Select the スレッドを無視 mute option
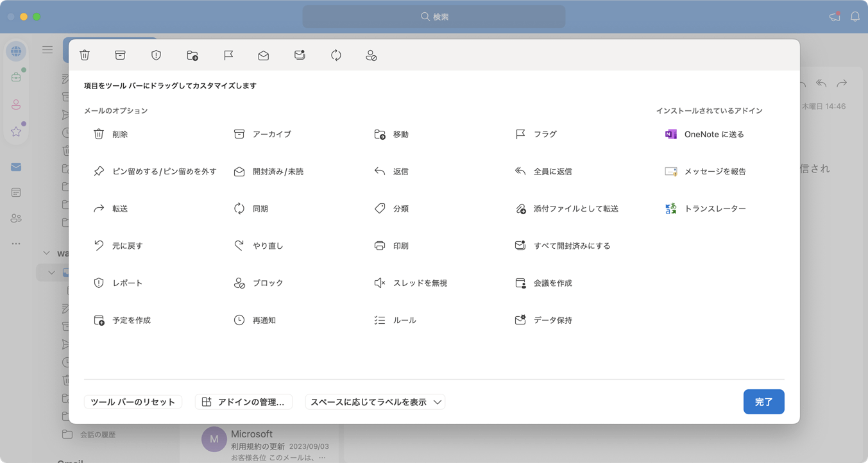Image resolution: width=868 pixels, height=463 pixels. coord(411,283)
